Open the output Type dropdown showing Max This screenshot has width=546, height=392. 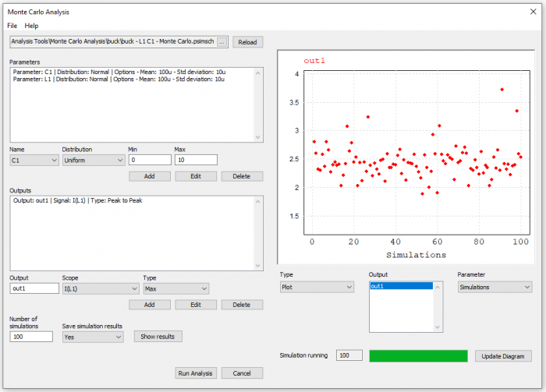coord(176,288)
